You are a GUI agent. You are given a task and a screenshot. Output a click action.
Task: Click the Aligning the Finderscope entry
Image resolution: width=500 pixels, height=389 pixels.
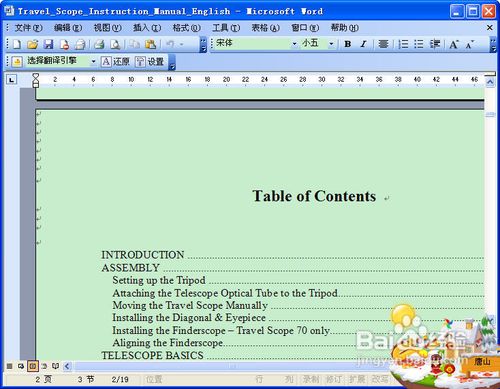[167, 343]
